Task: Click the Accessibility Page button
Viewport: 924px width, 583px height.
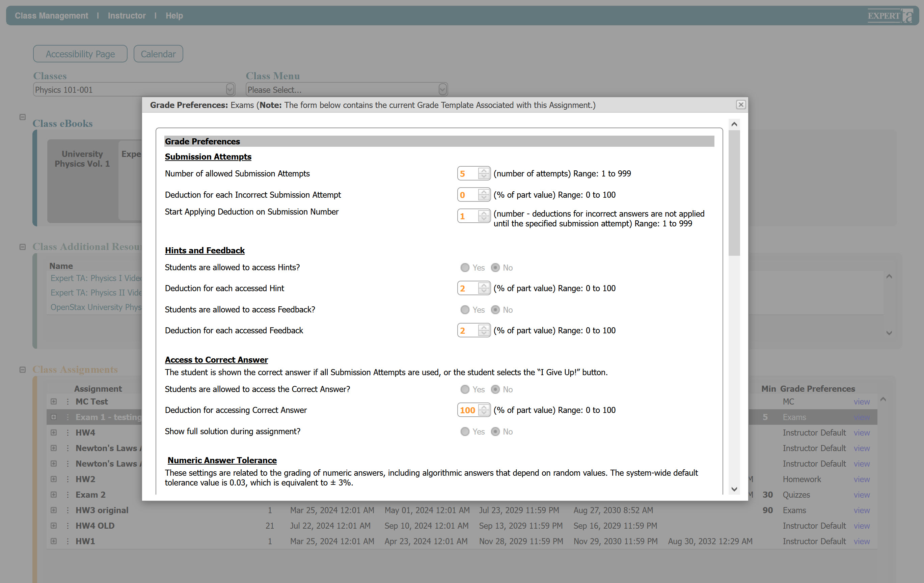Action: [80, 54]
